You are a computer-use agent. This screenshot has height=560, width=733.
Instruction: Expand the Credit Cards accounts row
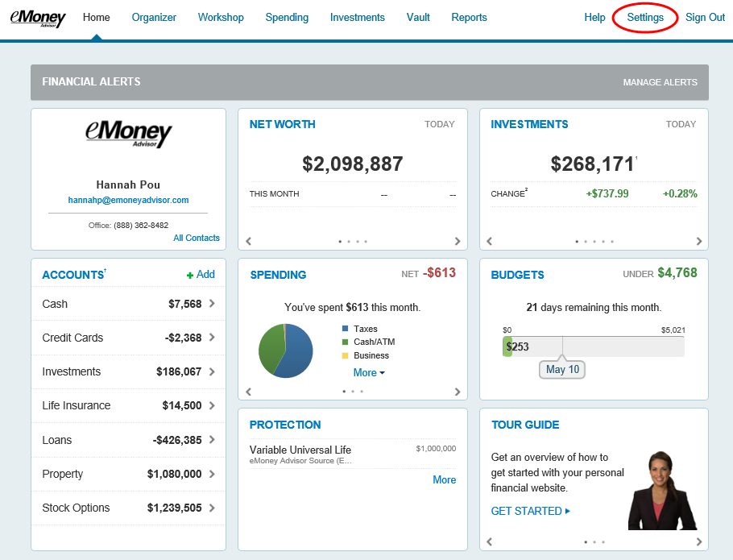[x=128, y=338]
